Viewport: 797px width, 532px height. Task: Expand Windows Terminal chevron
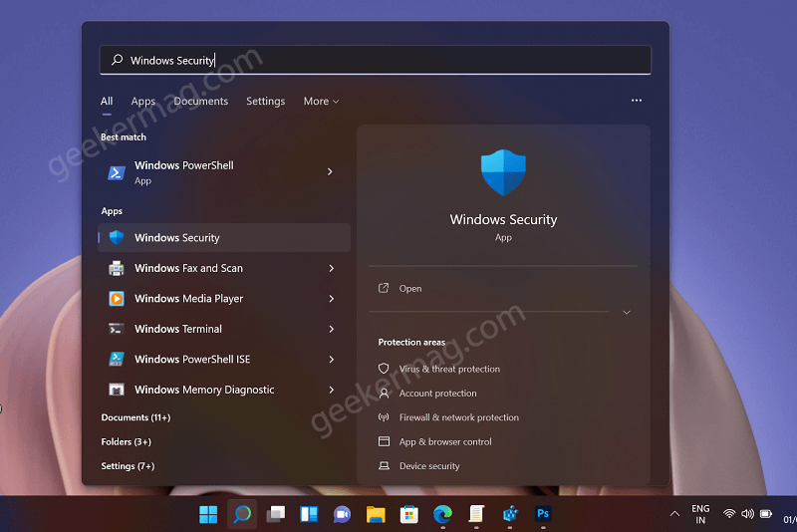tap(332, 329)
